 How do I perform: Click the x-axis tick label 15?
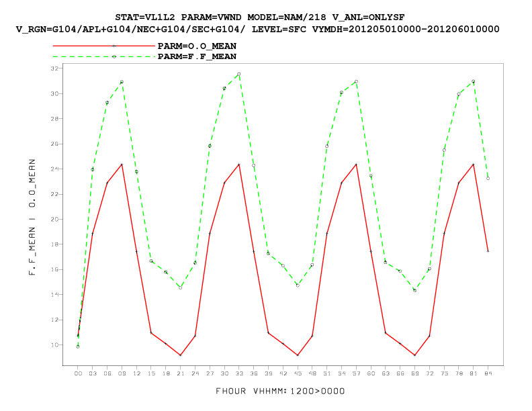(x=151, y=373)
